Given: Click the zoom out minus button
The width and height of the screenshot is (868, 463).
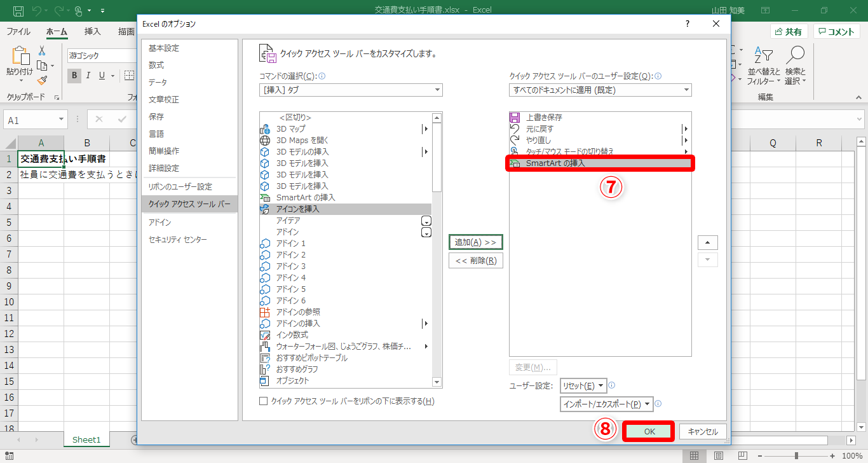Looking at the screenshot, I should click(x=761, y=455).
